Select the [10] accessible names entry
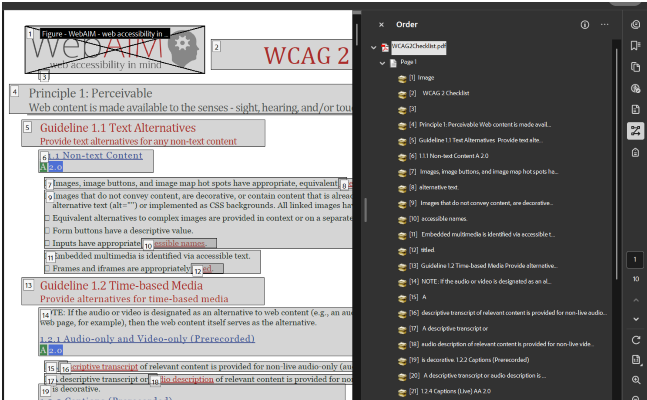 pyautogui.click(x=438, y=219)
